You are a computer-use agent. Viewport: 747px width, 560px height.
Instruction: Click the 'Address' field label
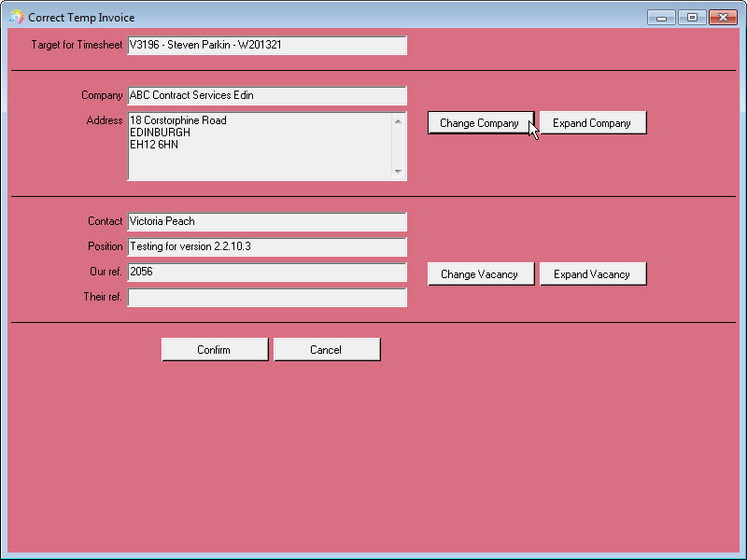pos(105,120)
